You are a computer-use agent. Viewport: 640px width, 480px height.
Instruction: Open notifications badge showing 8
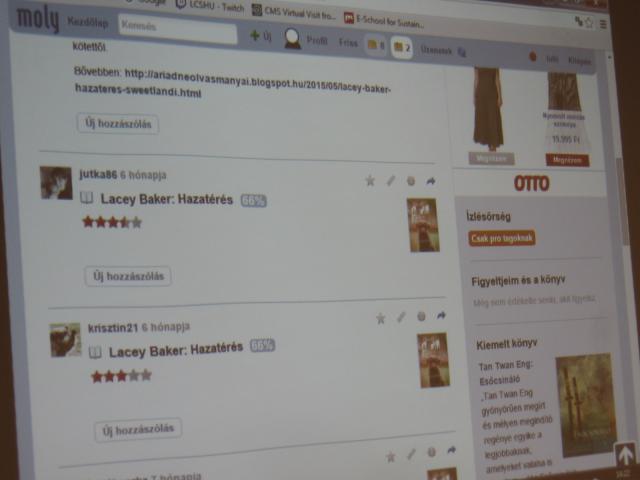[x=376, y=45]
